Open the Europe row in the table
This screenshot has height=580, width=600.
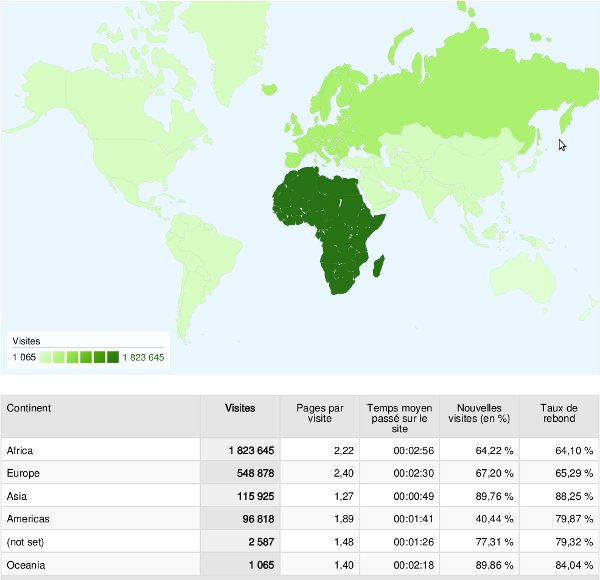(x=23, y=473)
